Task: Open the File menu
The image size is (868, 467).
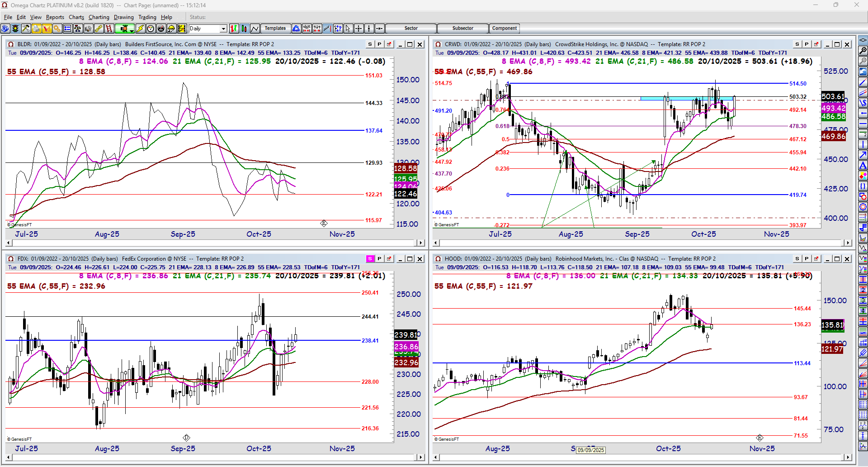Action: [x=8, y=17]
